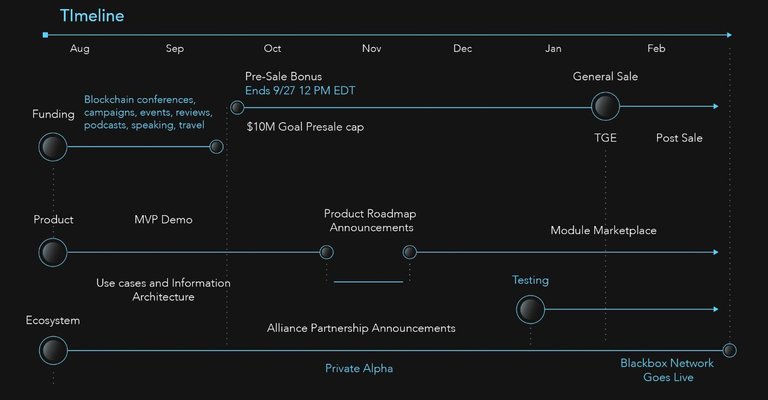This screenshot has height=400, width=768.
Task: Click the large Testing node
Action: [530, 309]
